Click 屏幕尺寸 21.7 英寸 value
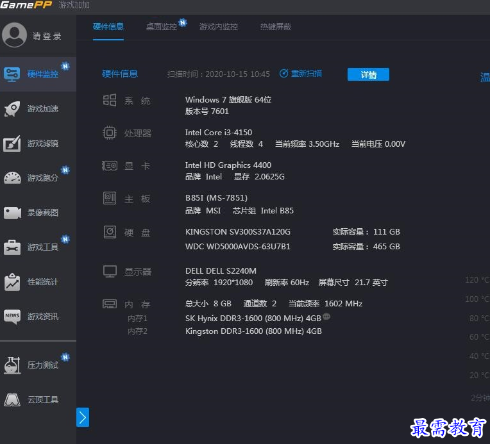The width and height of the screenshot is (490, 448). (353, 282)
